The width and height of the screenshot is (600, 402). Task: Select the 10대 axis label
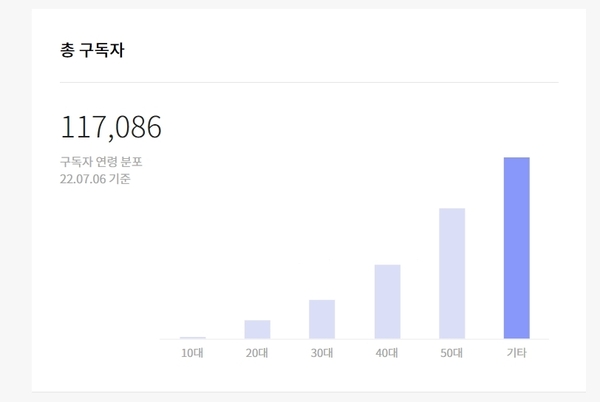pyautogui.click(x=192, y=353)
